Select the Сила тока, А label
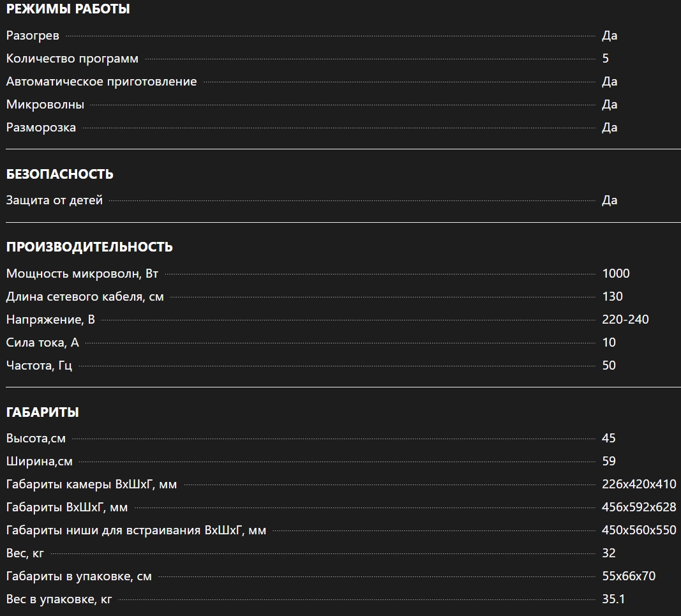 click(x=43, y=343)
